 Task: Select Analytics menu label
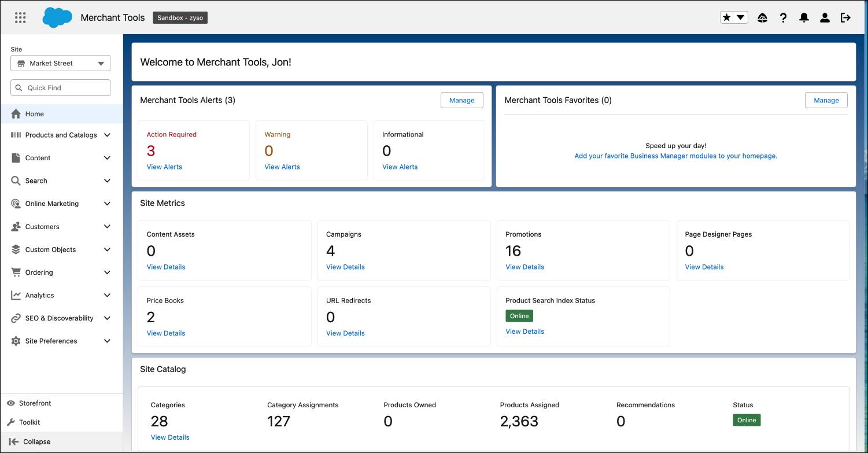click(39, 295)
